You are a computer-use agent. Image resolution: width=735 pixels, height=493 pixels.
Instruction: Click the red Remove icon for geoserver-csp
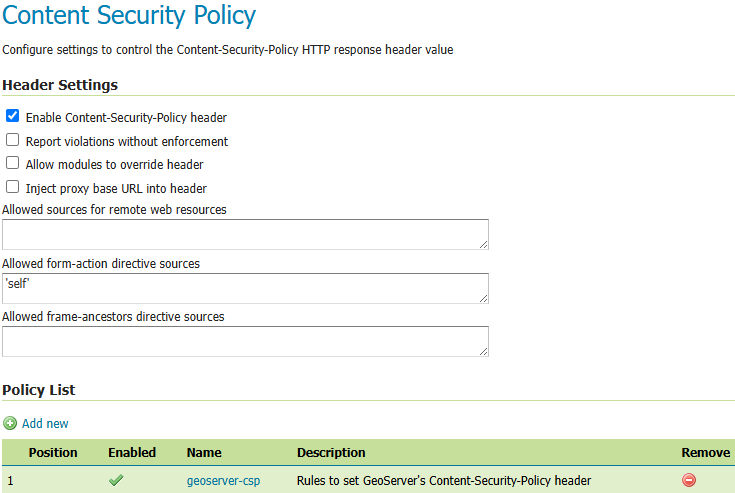tap(689, 480)
